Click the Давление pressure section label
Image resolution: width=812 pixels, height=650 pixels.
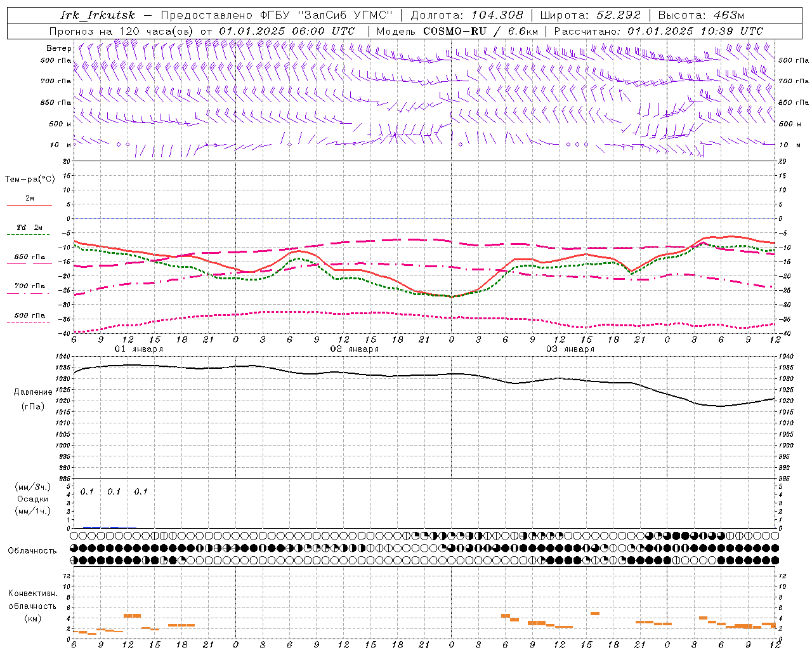coord(33,392)
